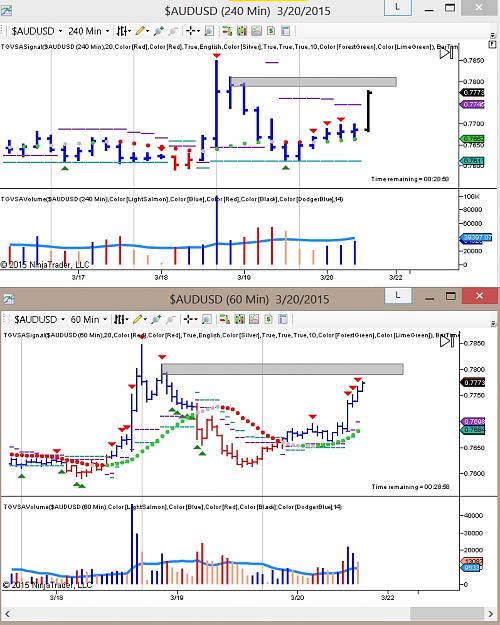Click 'Time remaining' text in 240 Min chart
Viewport: 500px width, 625px height.
(x=410, y=179)
